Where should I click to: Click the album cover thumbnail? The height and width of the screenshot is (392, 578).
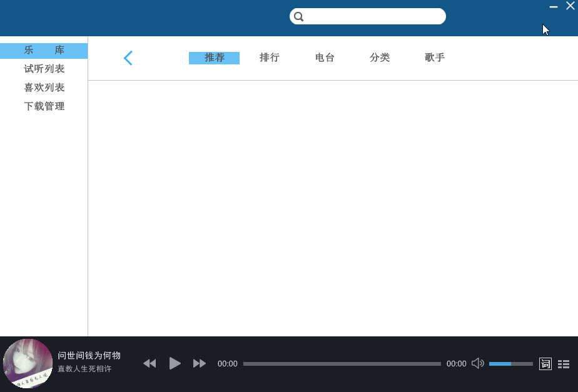tap(28, 363)
